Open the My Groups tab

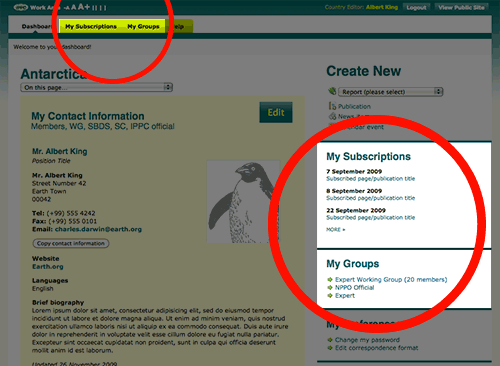click(143, 26)
